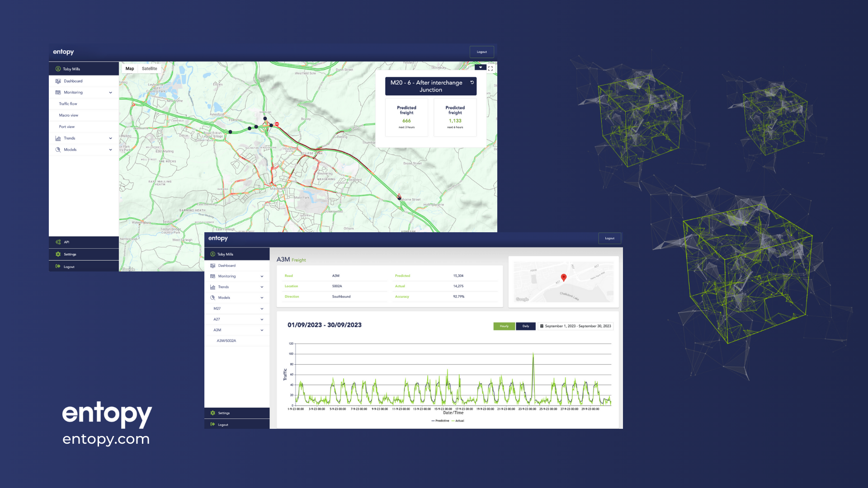Image resolution: width=868 pixels, height=488 pixels.
Task: Expand Trends chevron in map window
Action: click(110, 138)
